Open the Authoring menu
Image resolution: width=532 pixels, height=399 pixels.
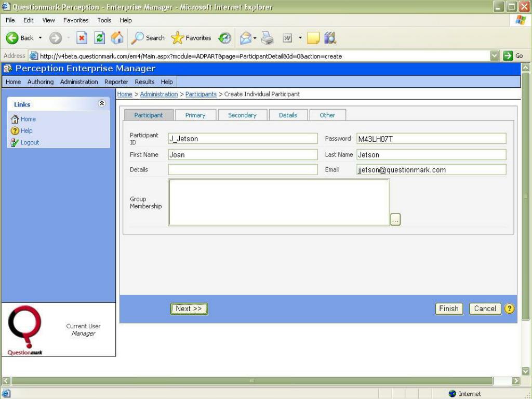coord(41,82)
